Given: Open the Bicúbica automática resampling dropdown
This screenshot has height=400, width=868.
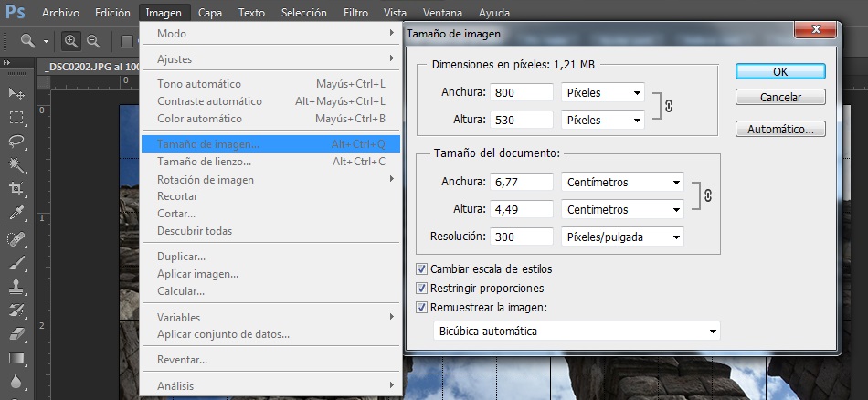Looking at the screenshot, I should (x=577, y=331).
